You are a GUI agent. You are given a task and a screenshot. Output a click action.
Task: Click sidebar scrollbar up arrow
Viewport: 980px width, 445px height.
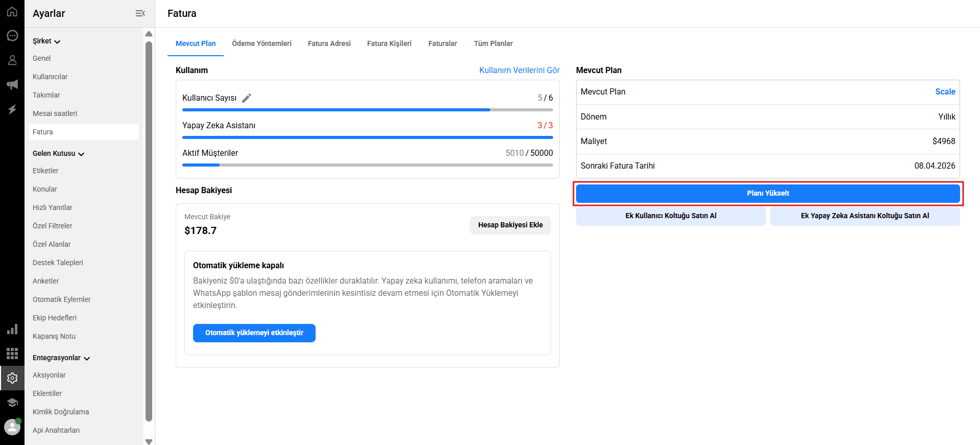coord(149,34)
